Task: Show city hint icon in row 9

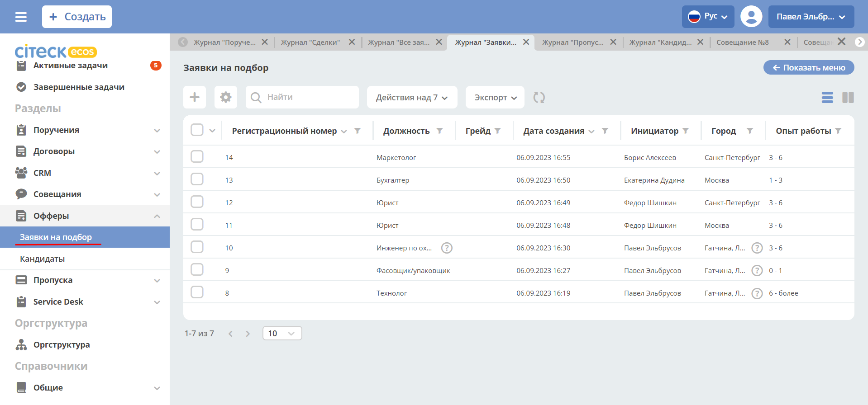Action: point(757,270)
